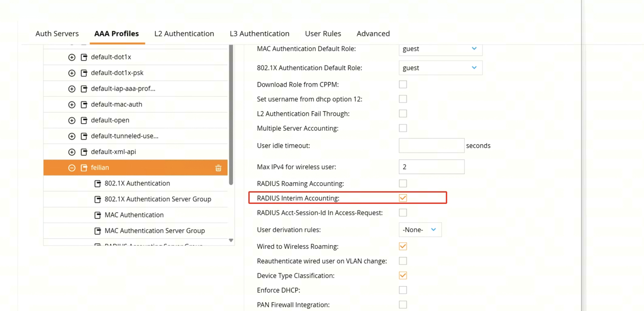
Task: Enable Set username from dhcp option 12
Action: (403, 99)
